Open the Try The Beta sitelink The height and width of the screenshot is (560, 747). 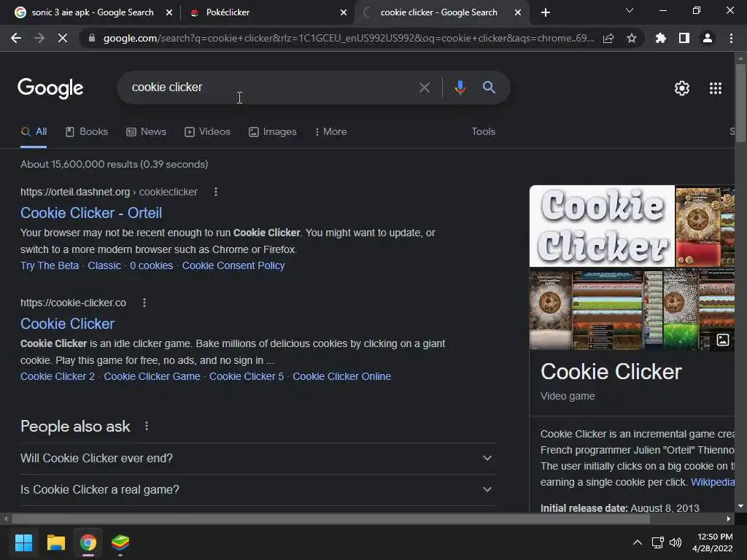50,265
